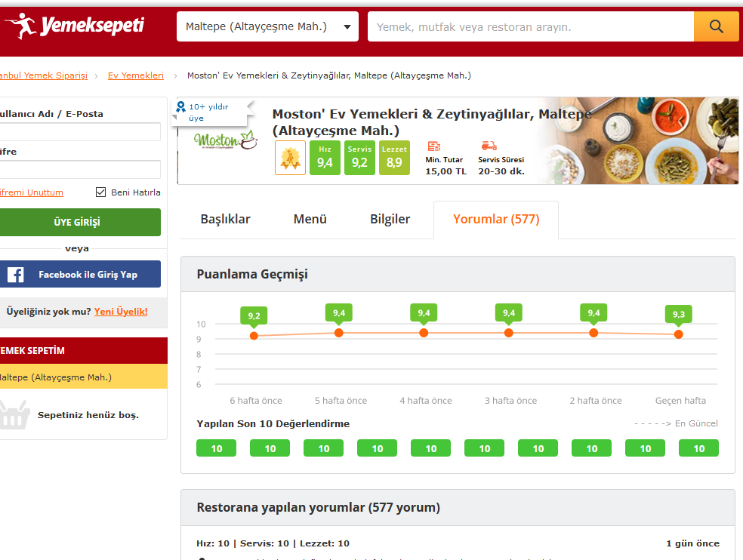Open the Maltepe (Altayçeşme Mah.) location dropdown
This screenshot has width=743, height=560.
click(267, 26)
